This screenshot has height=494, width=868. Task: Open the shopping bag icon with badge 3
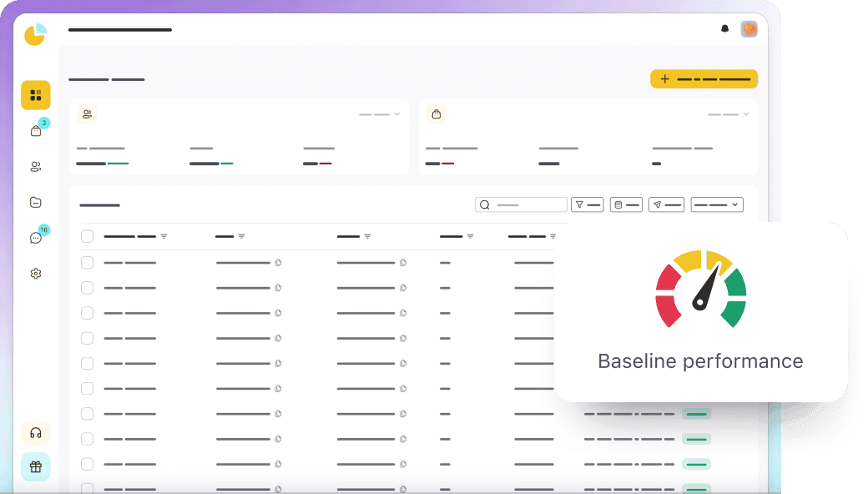tap(36, 131)
